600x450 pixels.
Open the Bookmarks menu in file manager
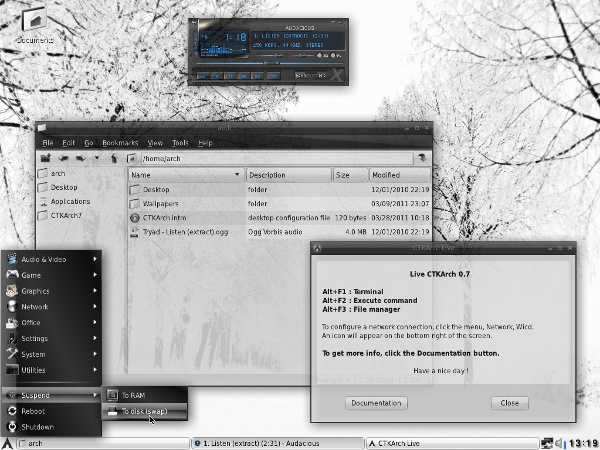coord(119,143)
